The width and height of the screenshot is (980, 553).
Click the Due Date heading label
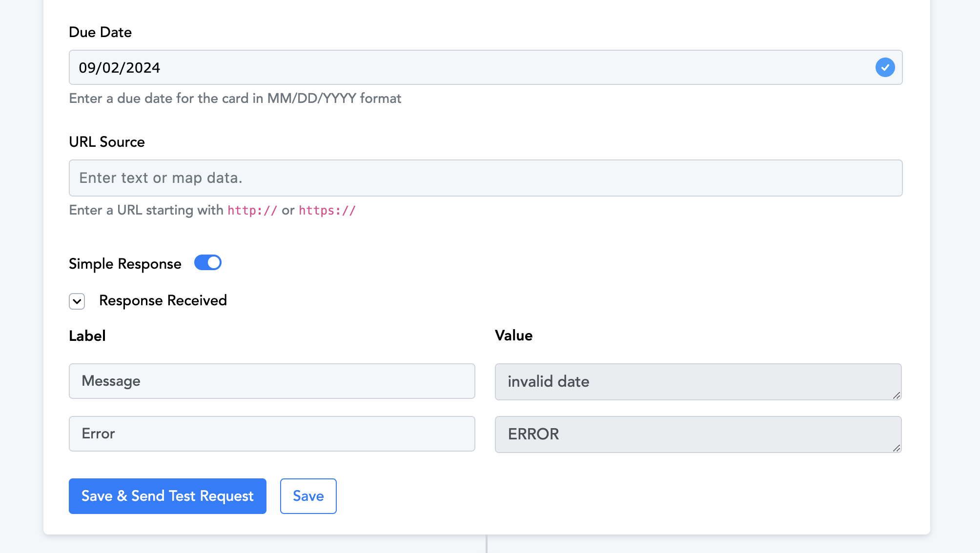coord(101,32)
